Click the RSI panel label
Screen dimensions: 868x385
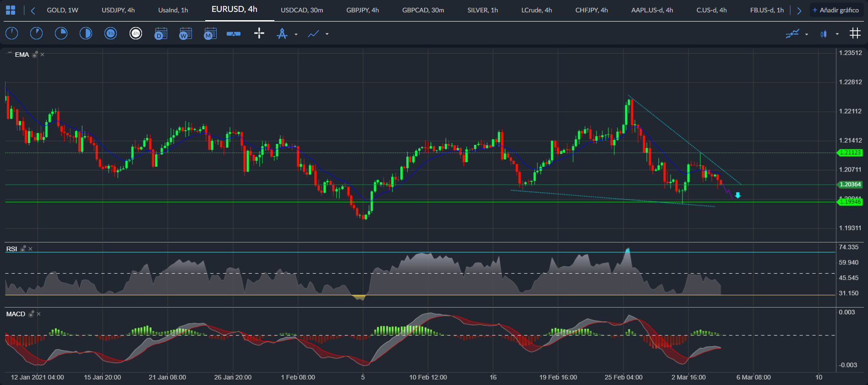pos(11,249)
